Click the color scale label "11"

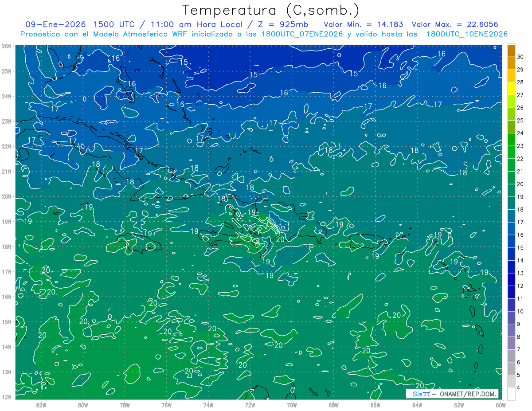coord(520,298)
